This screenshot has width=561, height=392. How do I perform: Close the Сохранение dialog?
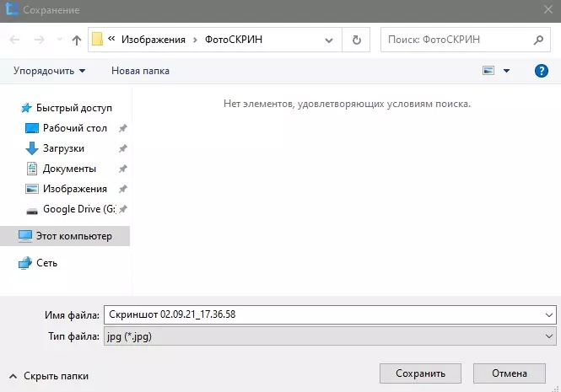point(548,9)
